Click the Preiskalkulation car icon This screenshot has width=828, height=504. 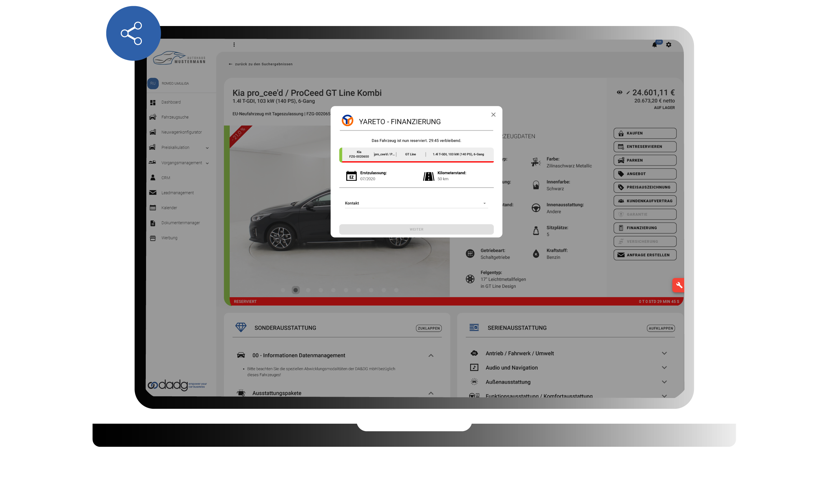click(153, 147)
